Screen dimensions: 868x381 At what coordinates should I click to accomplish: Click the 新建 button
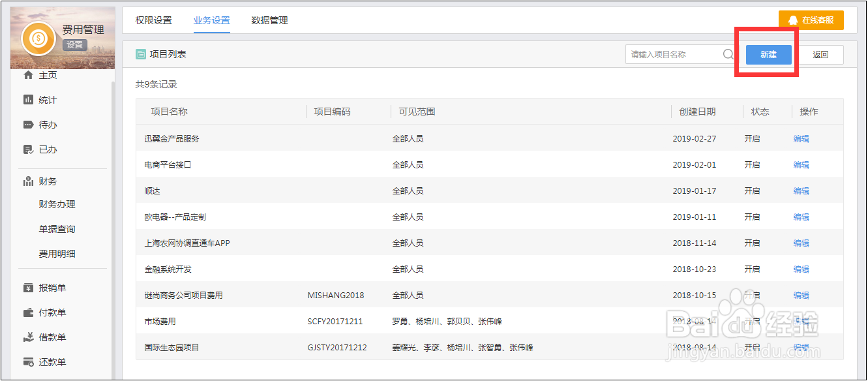click(x=769, y=55)
